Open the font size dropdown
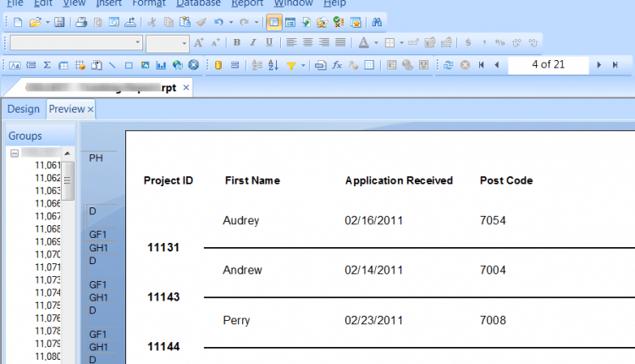The height and width of the screenshot is (364, 635). coord(185,43)
